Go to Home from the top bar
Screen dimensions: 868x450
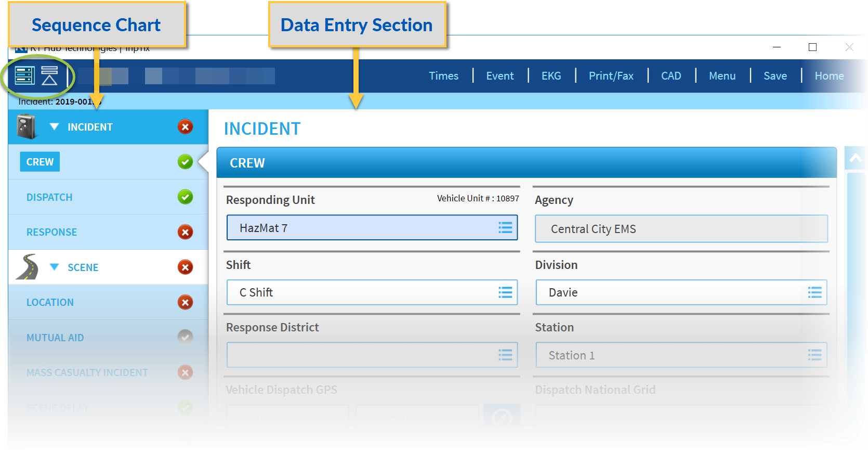(x=829, y=76)
